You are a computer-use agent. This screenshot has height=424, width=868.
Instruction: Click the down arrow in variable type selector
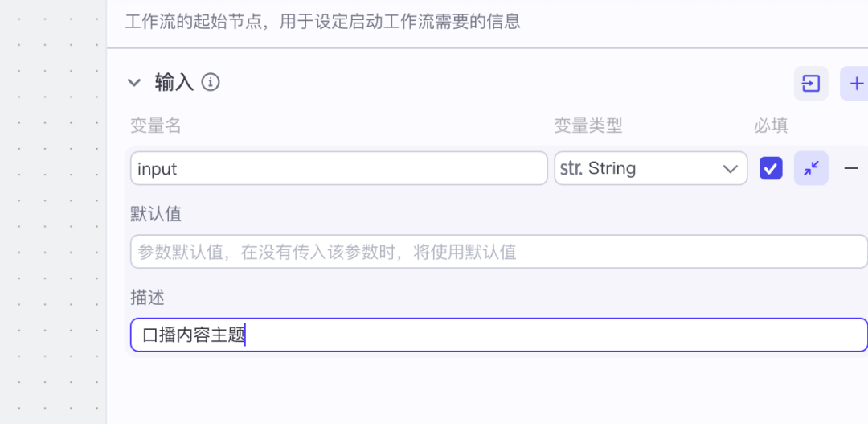point(731,168)
